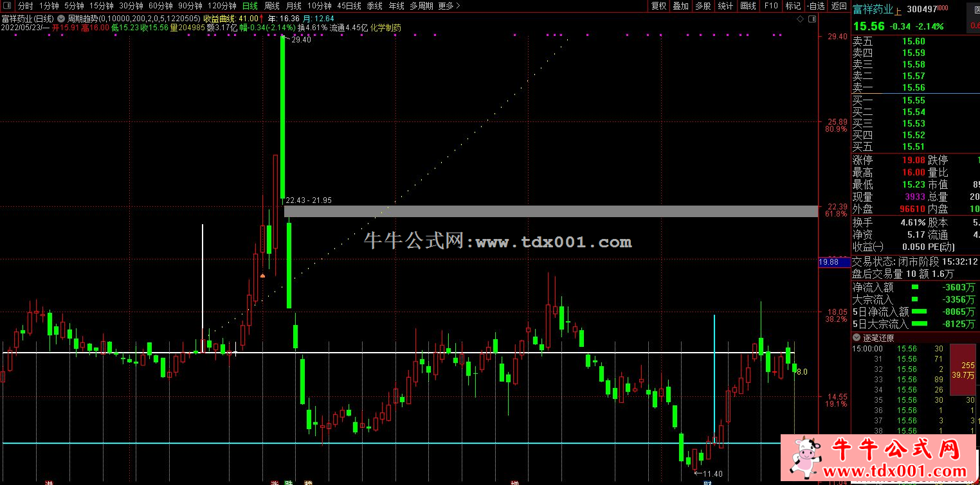Select the 10分钟 period tab

[320, 6]
